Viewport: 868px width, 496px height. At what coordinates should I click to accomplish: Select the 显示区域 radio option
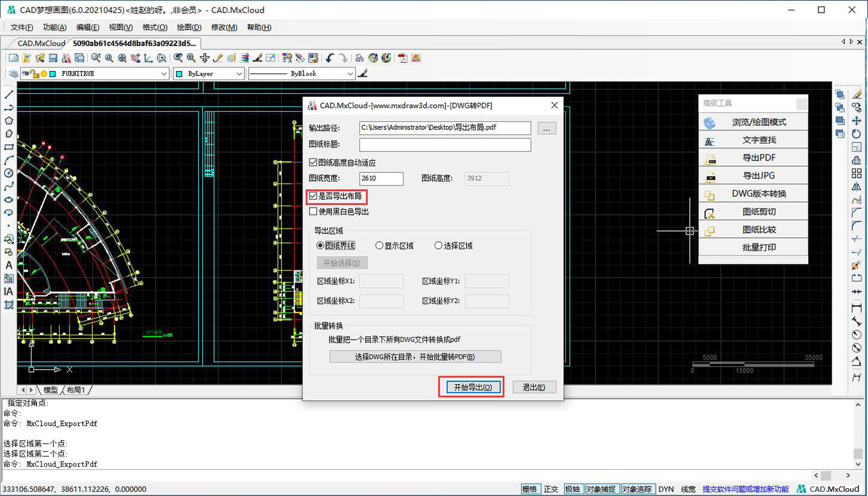379,245
